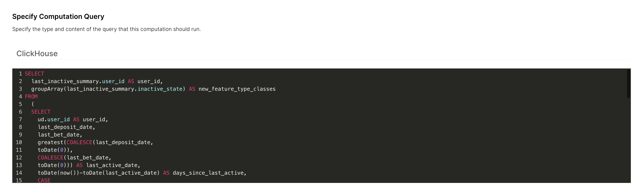644x195 pixels.
Task: Click ud.user_id on line 7
Action: click(x=53, y=120)
